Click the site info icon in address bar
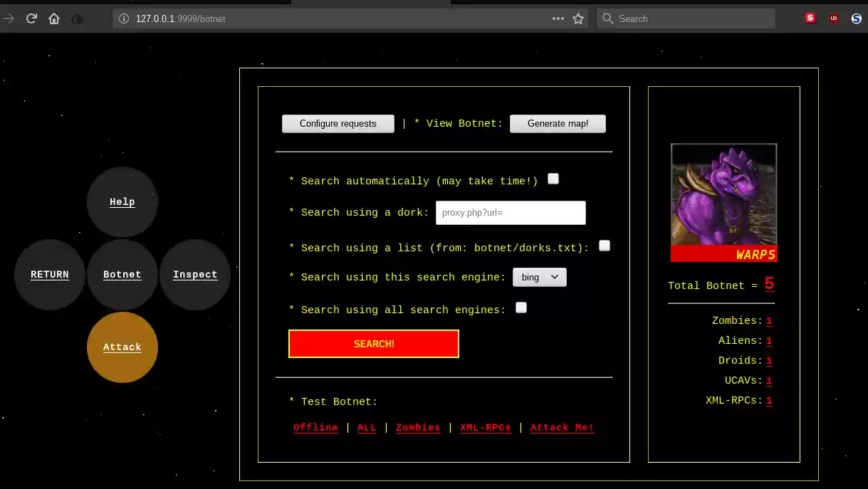The image size is (868, 489). [x=124, y=19]
